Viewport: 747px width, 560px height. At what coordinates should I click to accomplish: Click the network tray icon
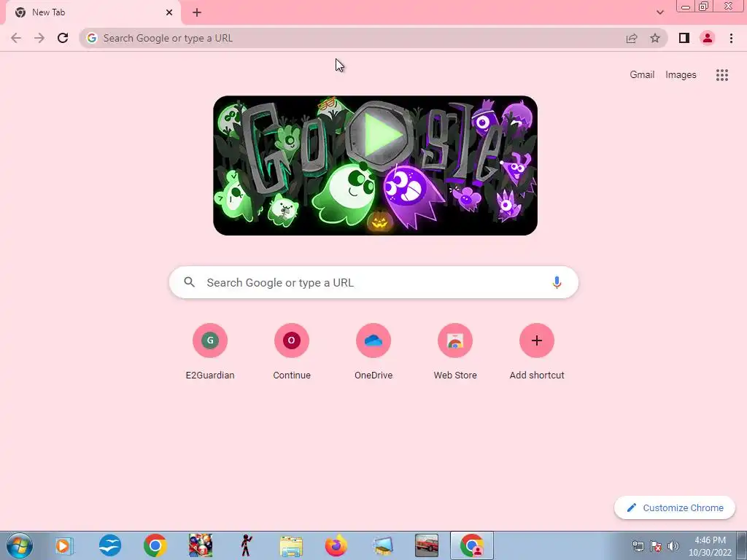pos(638,546)
